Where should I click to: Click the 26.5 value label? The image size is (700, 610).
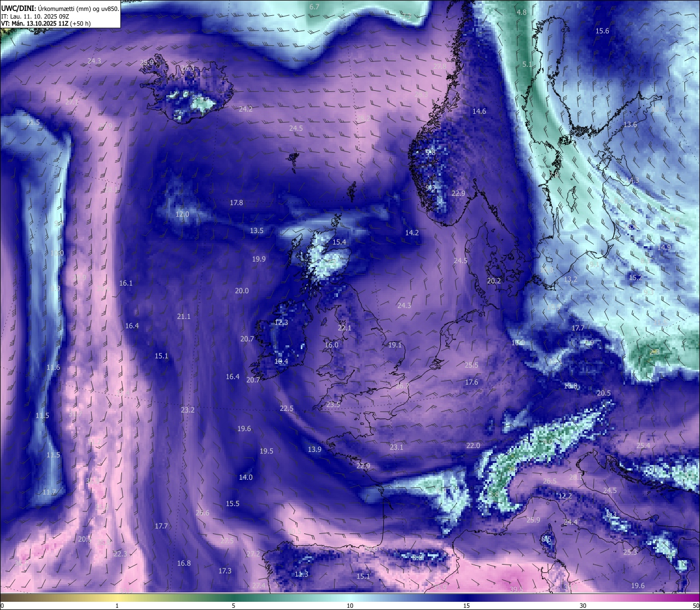(550, 481)
